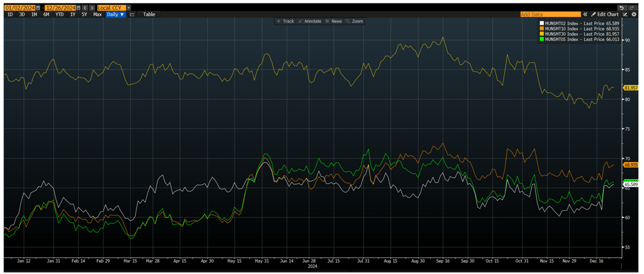Select MUNSMT05 Index legend entry text

coord(582,39)
